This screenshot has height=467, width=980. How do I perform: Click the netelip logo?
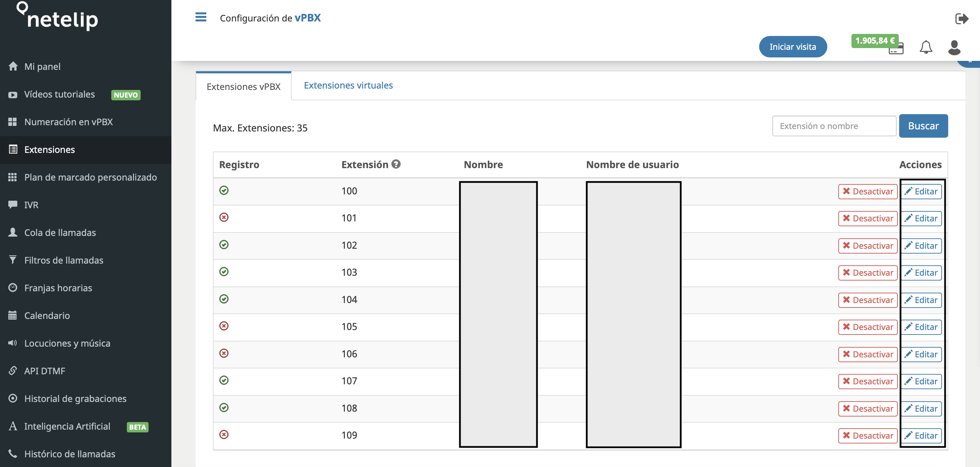pyautogui.click(x=57, y=17)
